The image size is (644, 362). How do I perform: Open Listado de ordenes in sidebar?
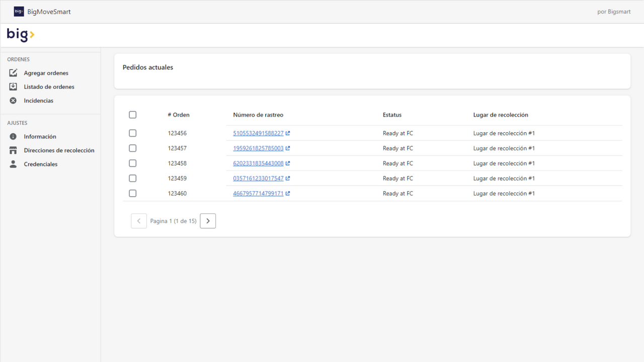point(50,86)
